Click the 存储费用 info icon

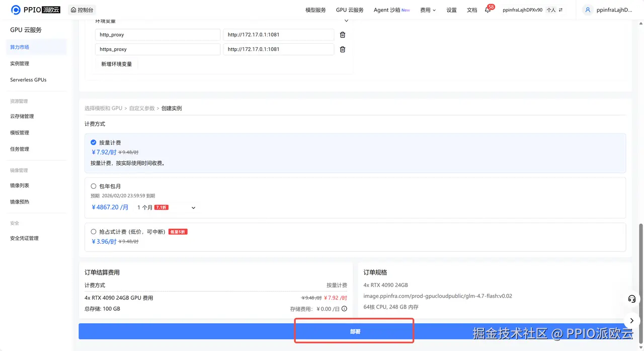344,309
